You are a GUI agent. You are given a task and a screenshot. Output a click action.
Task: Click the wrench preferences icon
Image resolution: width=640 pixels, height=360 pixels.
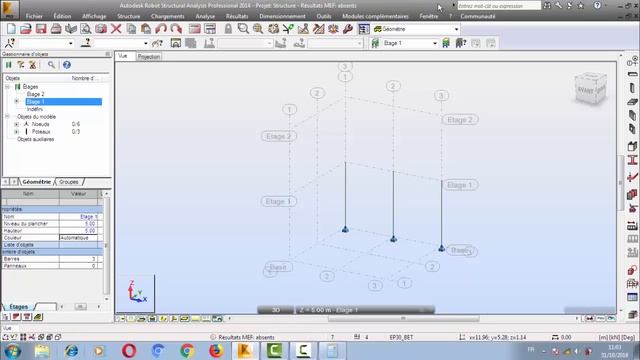click(x=348, y=29)
